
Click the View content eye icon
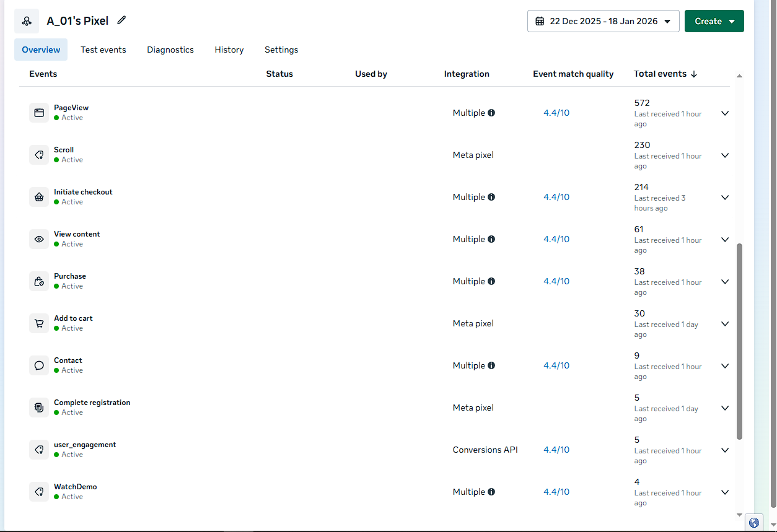[39, 239]
